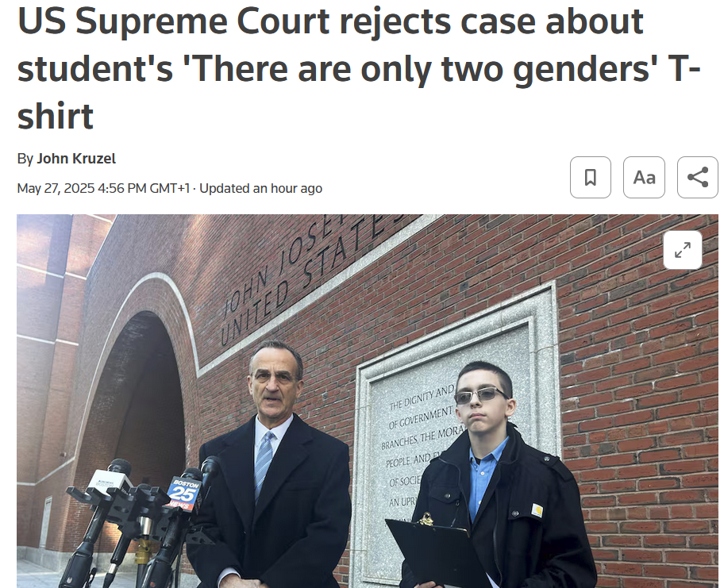Click the word 'shirt' in the headline
The height and width of the screenshot is (588, 724).
(56, 117)
